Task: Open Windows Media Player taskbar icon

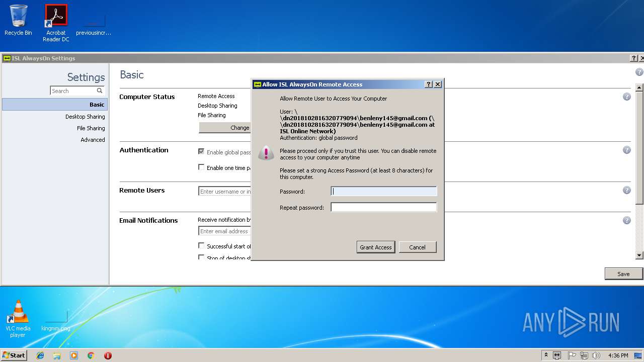Action: coord(74,355)
